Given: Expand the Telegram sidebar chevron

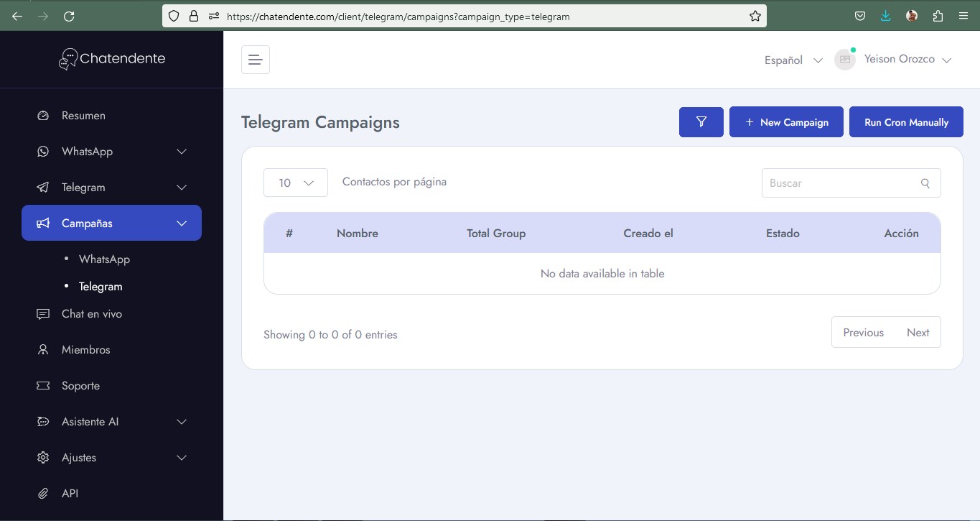Looking at the screenshot, I should coord(182,188).
